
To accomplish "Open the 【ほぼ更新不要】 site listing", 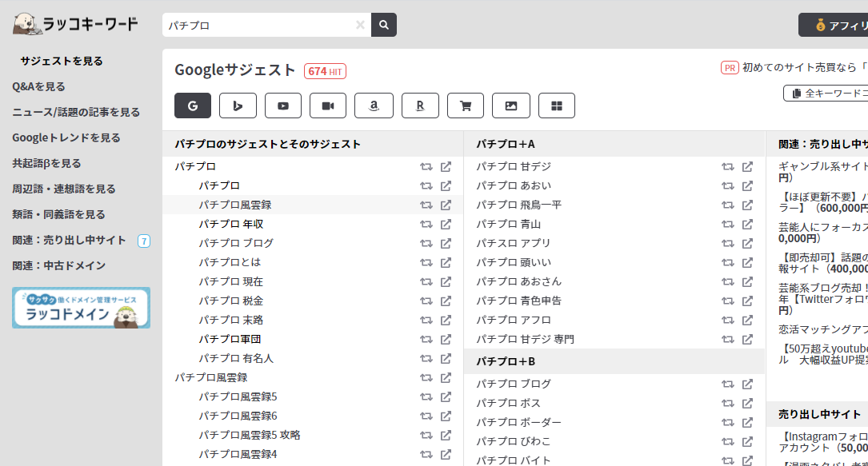I will (x=823, y=202).
